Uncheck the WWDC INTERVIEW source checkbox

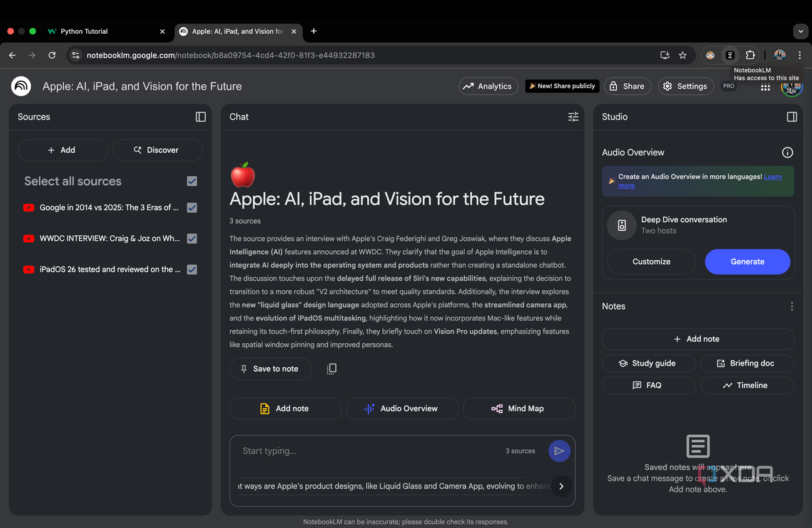tap(192, 238)
